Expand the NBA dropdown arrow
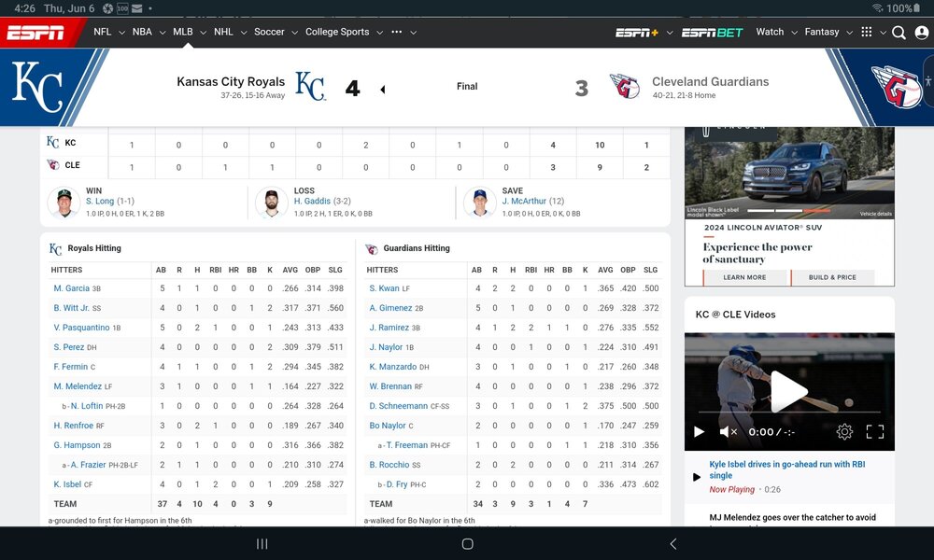The image size is (934, 560). tap(162, 33)
